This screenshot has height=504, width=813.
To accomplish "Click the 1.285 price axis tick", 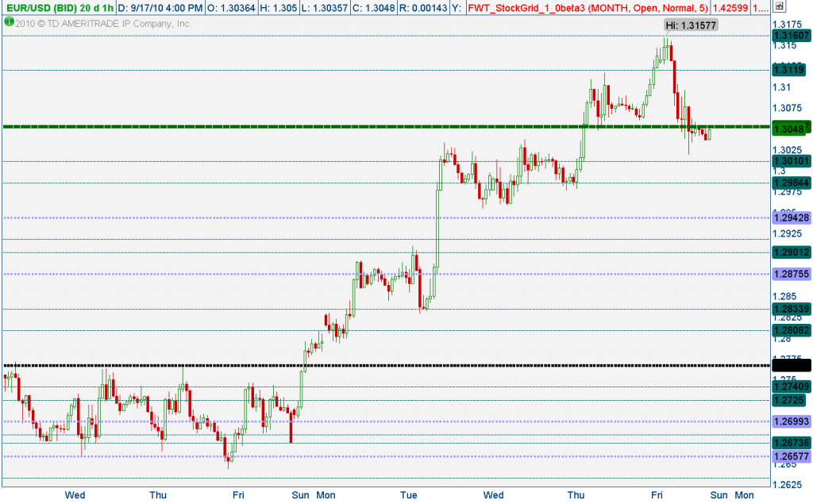I will point(784,297).
